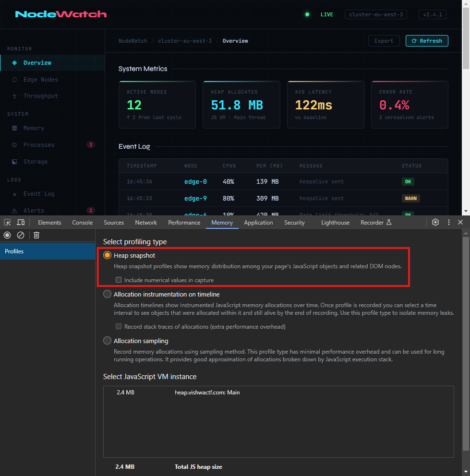Select Profiles in DevTools sidebar
This screenshot has width=470, height=476.
[x=48, y=251]
